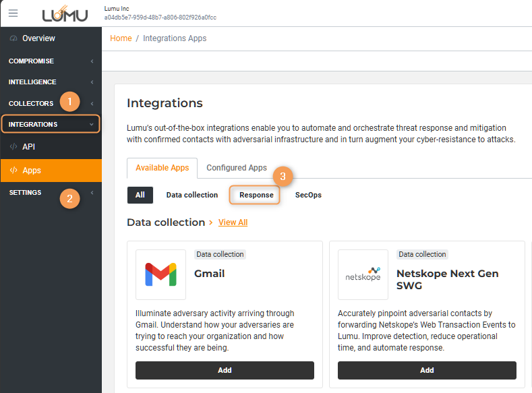The height and width of the screenshot is (393, 532).
Task: Filter apps by Response category
Action: pyautogui.click(x=256, y=195)
